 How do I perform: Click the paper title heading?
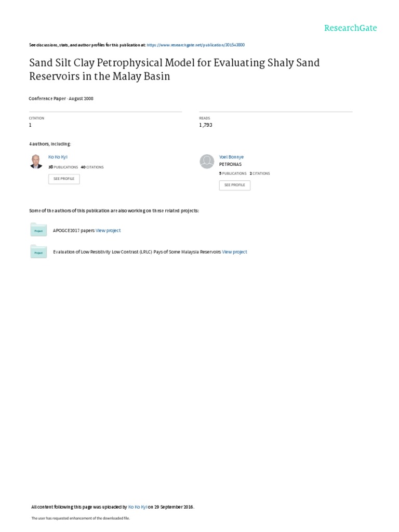[174, 69]
